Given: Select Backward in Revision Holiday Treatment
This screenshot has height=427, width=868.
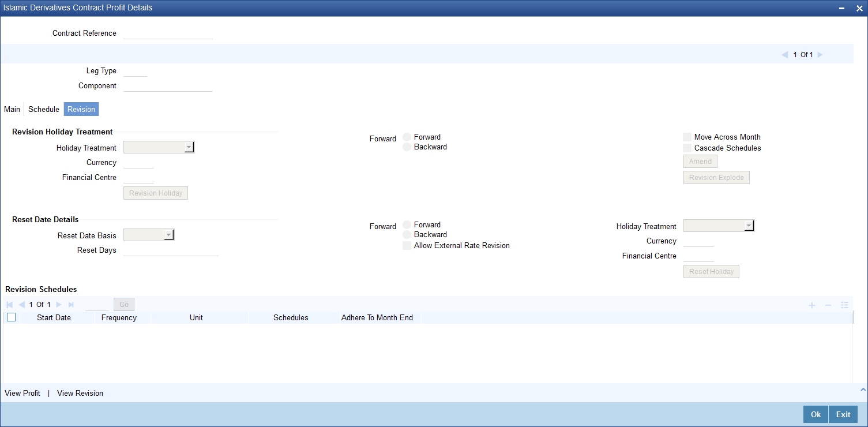Looking at the screenshot, I should click(407, 147).
